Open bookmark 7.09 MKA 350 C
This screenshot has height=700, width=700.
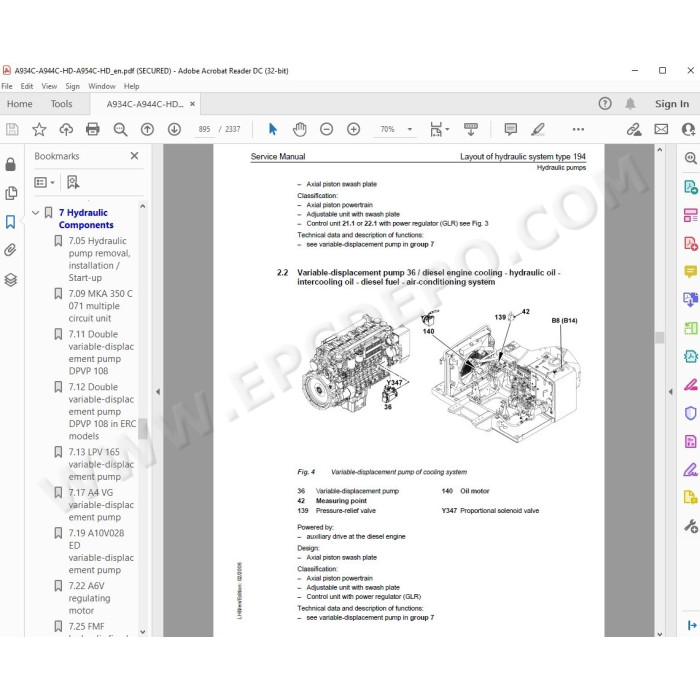click(x=100, y=306)
